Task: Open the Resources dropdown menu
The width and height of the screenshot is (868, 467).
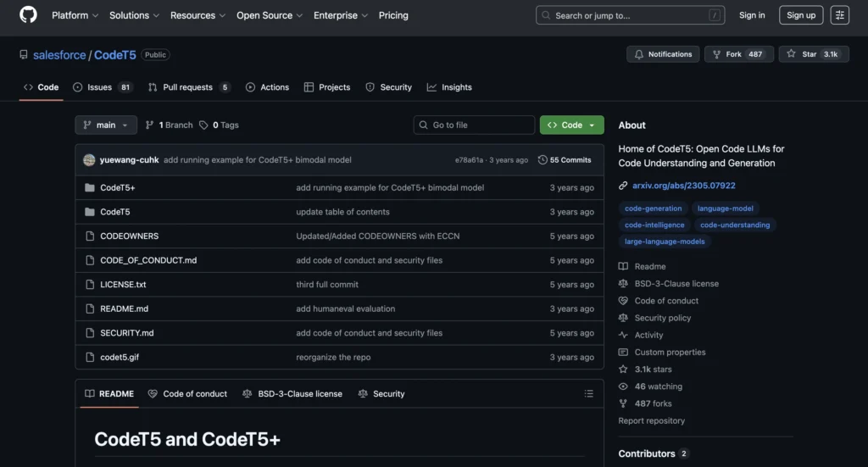Action: 198,15
